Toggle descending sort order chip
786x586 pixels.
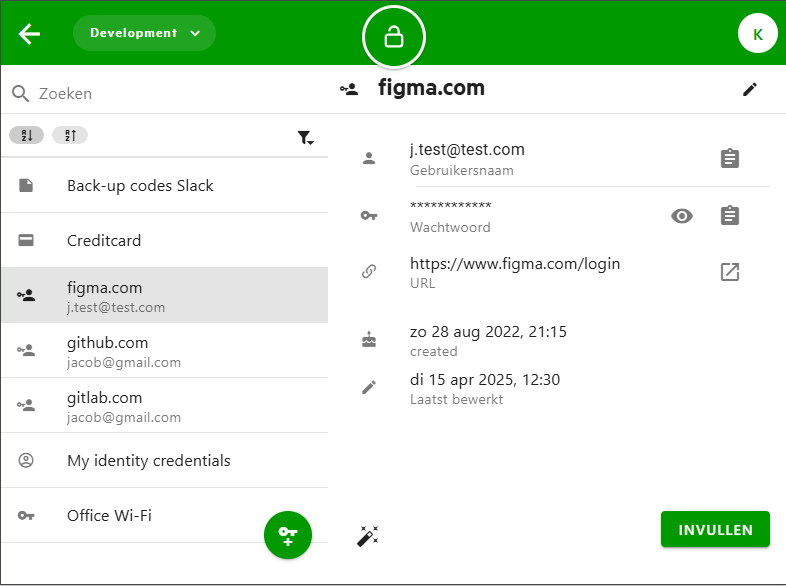pyautogui.click(x=70, y=135)
